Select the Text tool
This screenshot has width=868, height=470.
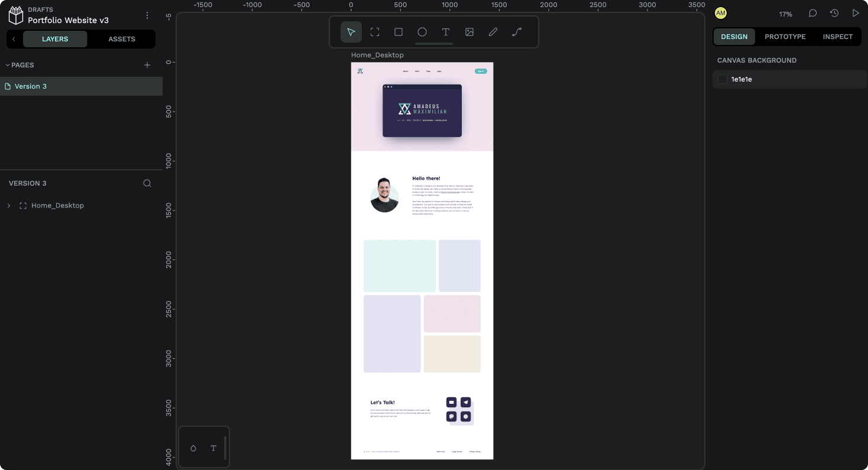point(445,32)
